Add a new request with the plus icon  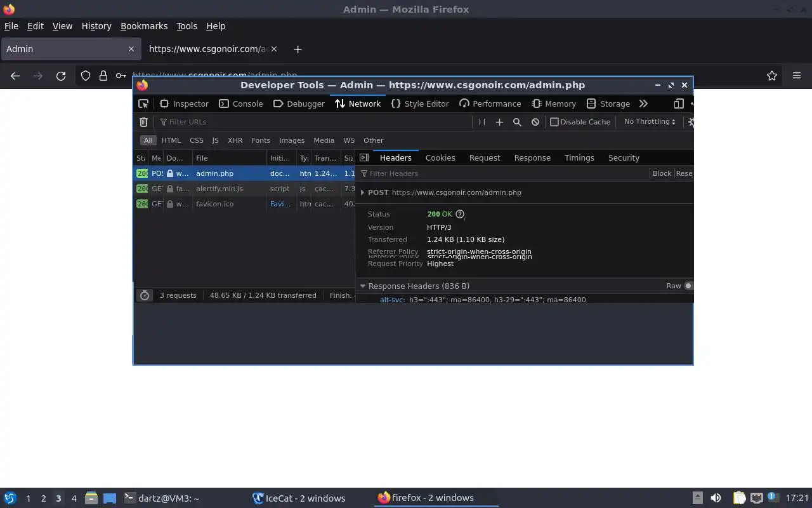(499, 122)
